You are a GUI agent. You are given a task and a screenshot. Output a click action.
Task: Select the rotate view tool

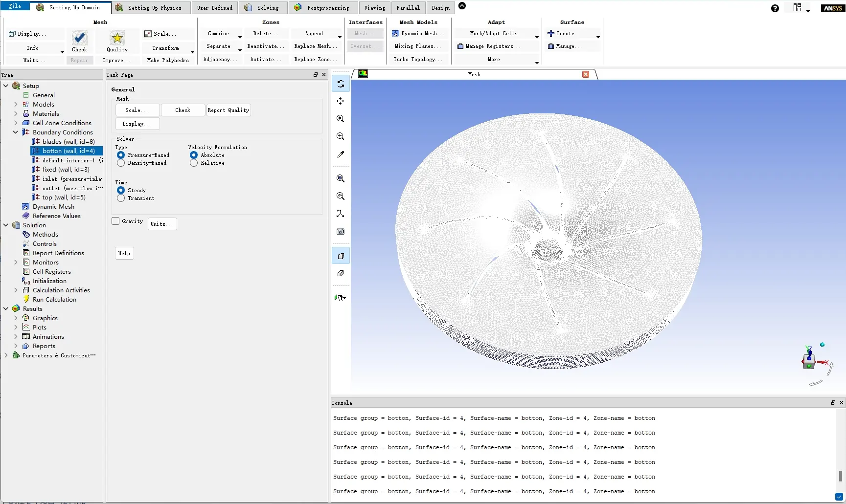point(341,84)
